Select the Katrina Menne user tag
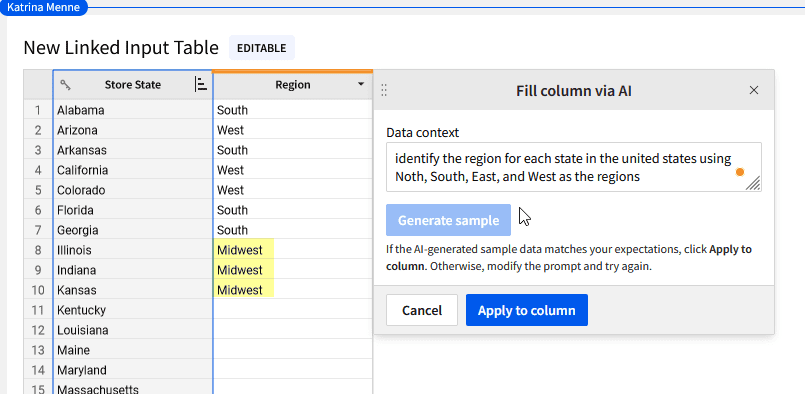 click(x=44, y=7)
